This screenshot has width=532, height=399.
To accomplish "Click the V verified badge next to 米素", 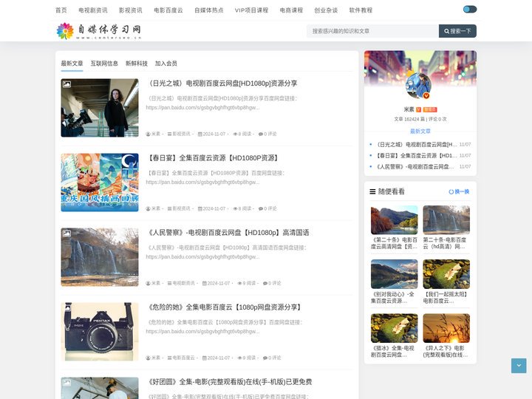I will click(419, 109).
